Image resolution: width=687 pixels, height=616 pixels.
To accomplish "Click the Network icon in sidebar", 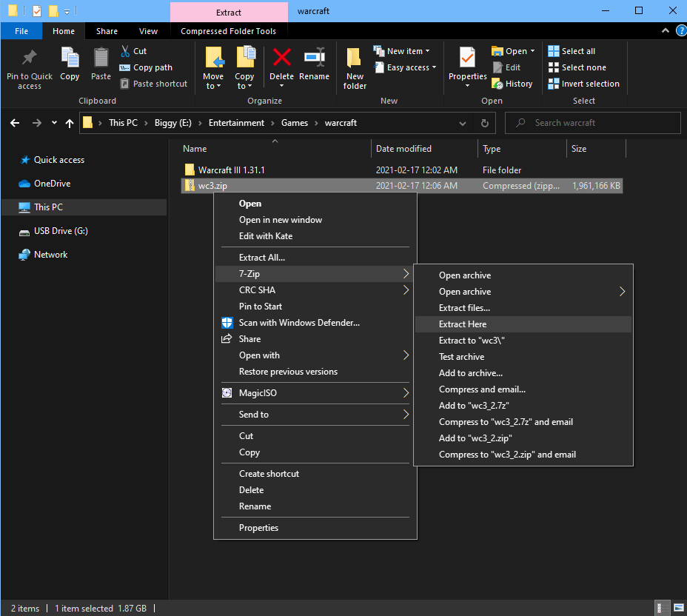I will click(x=24, y=255).
